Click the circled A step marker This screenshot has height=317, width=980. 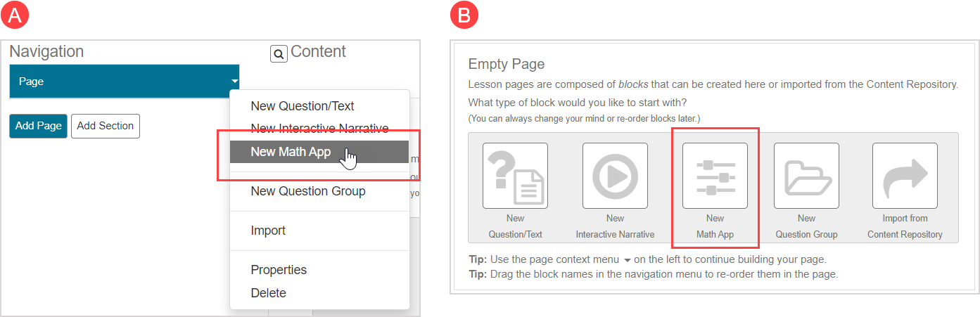(15, 15)
